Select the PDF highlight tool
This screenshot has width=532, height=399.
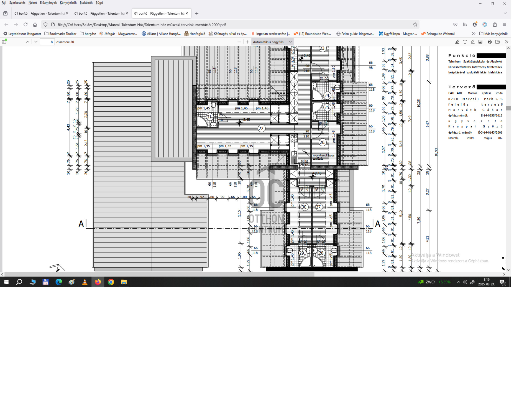(457, 42)
